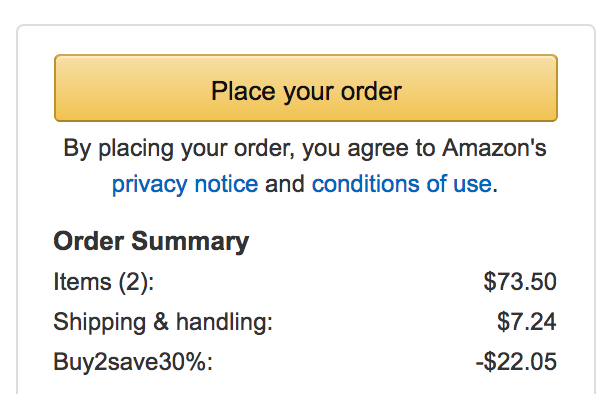Select the Shipping & handling label
This screenshot has width=616, height=394.
(163, 322)
